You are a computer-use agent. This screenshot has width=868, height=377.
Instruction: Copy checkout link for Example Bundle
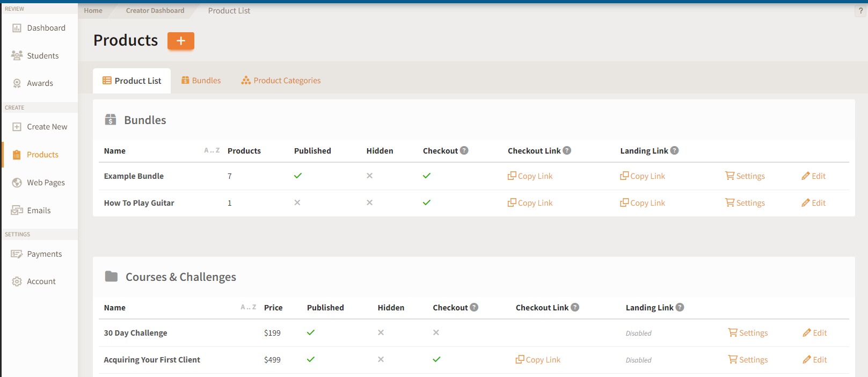point(530,176)
